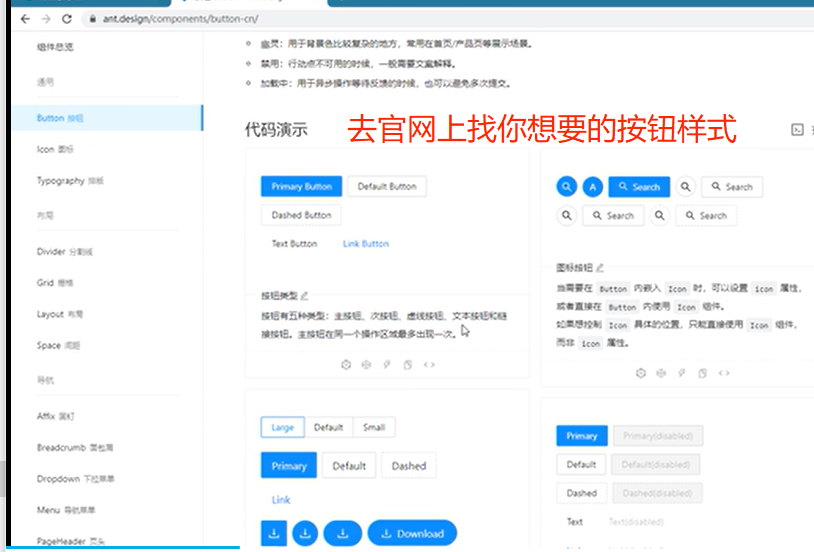Click the blue Search button with icon
This screenshot has height=552, width=814.
639,186
